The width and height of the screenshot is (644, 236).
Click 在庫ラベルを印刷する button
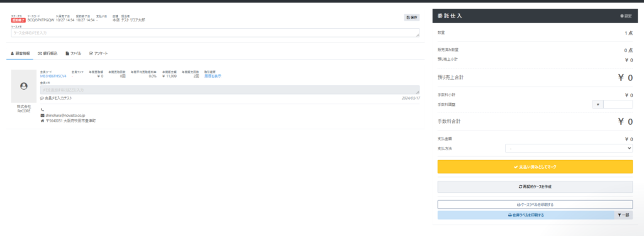526,215
